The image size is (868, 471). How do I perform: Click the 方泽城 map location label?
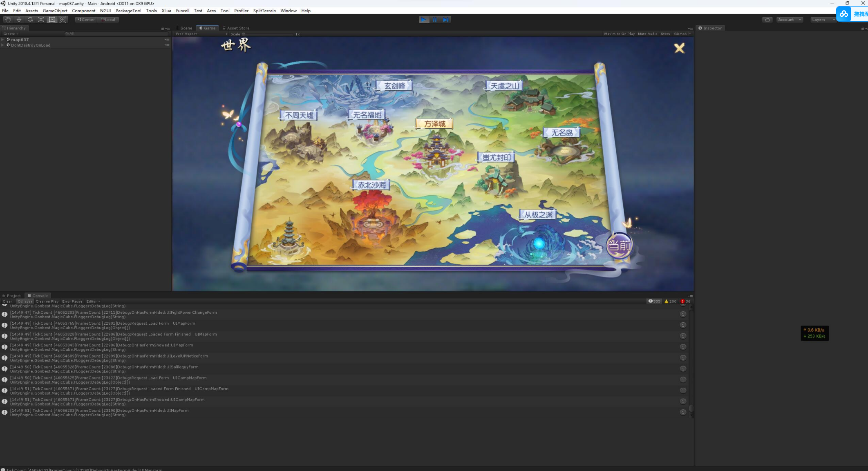pos(434,124)
